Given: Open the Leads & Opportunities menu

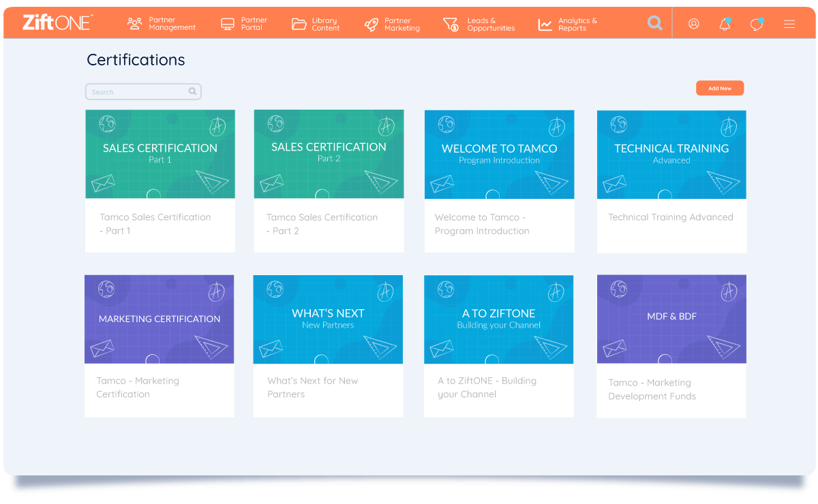Looking at the screenshot, I should click(479, 25).
